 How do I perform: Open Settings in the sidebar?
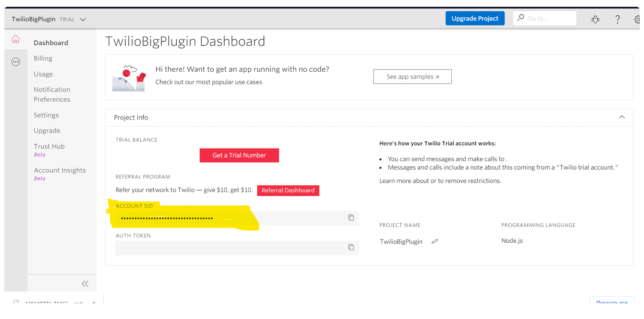tap(46, 115)
